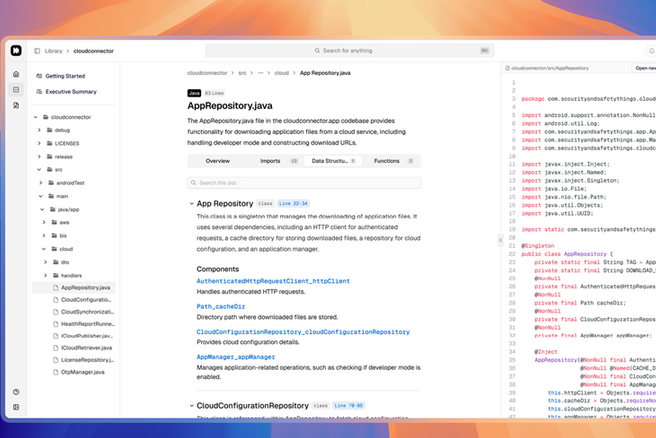
Task: Open the Functions tab
Action: 386,161
